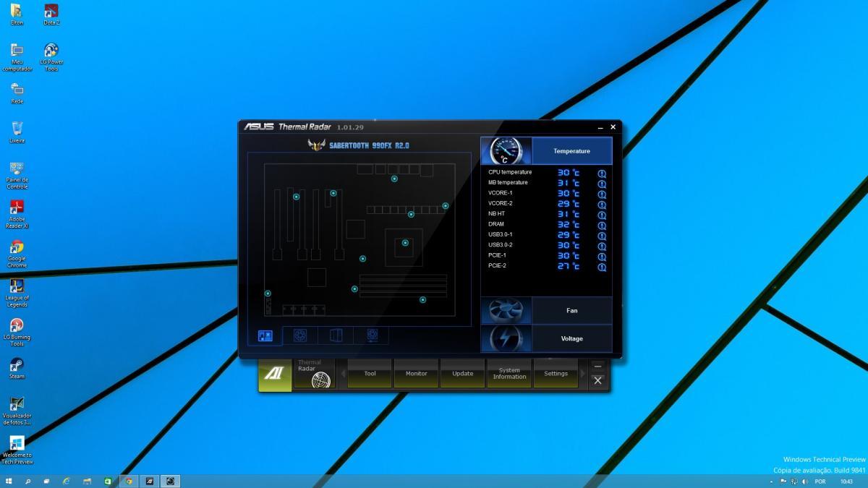Open the Tool menu
Screen dimensions: 868x488
[370, 374]
